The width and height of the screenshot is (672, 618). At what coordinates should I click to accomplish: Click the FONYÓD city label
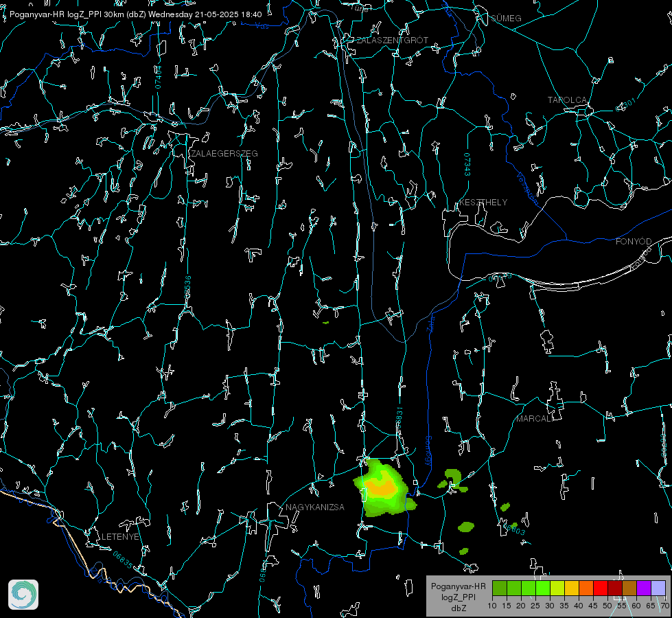634,242
